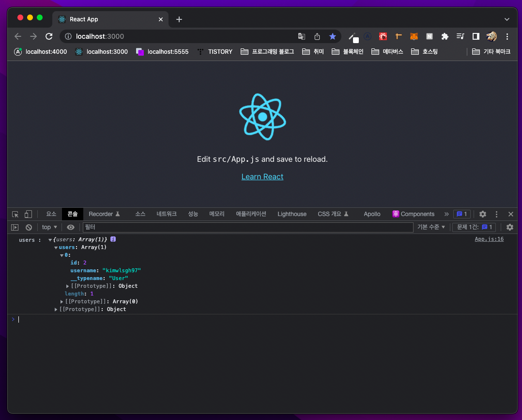Screen dimensions: 522x420
Task: View site information icon in address bar
Action: pos(68,36)
